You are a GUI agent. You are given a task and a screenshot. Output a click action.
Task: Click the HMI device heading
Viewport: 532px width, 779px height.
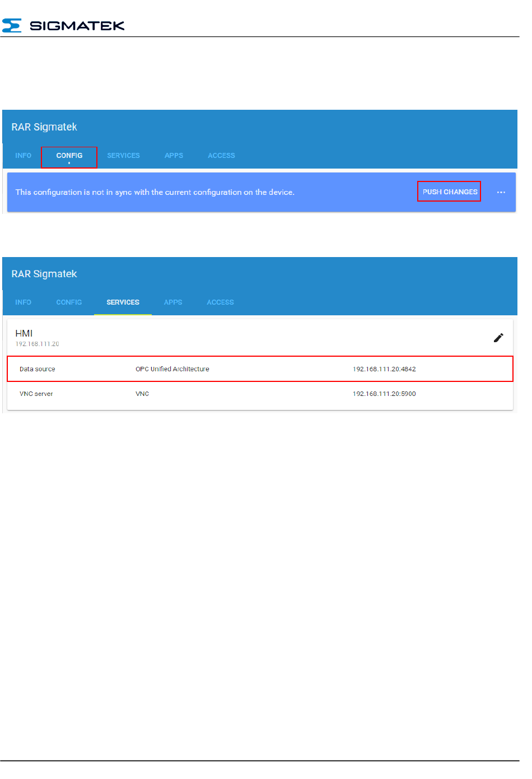[24, 333]
